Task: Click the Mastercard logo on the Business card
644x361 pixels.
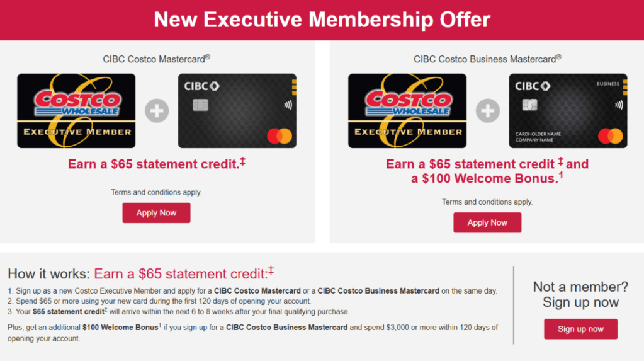Action: coord(610,135)
